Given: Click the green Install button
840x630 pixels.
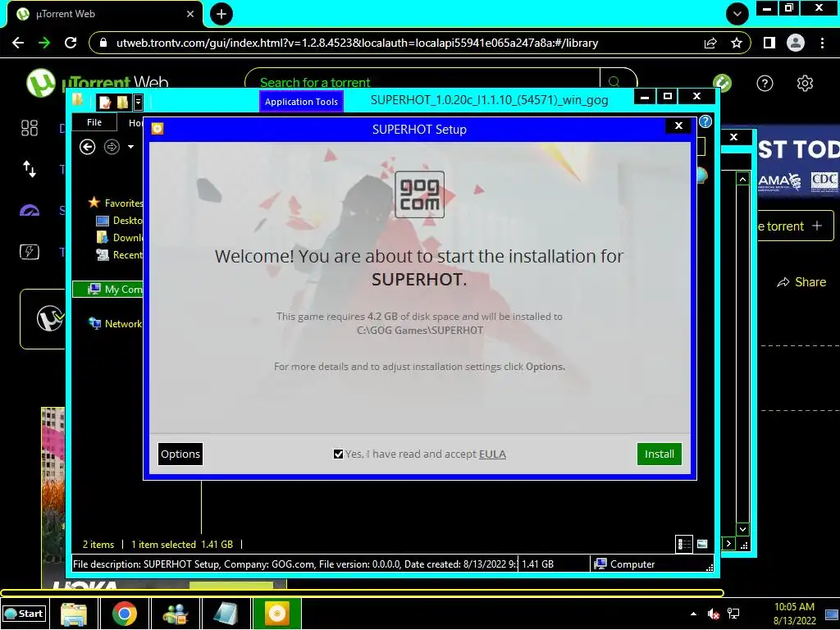Looking at the screenshot, I should tap(659, 454).
